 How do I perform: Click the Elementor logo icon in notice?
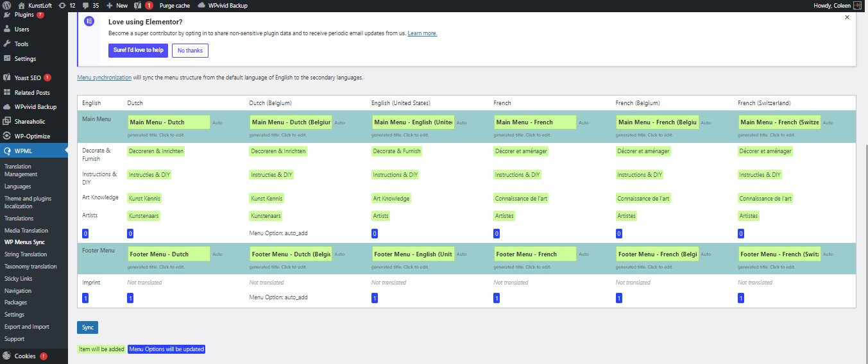[x=90, y=22]
